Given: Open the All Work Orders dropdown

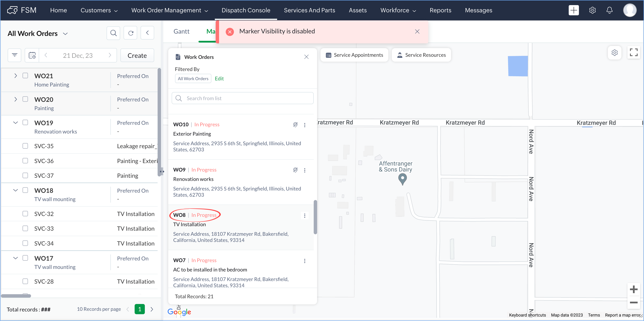Looking at the screenshot, I should pyautogui.click(x=37, y=33).
